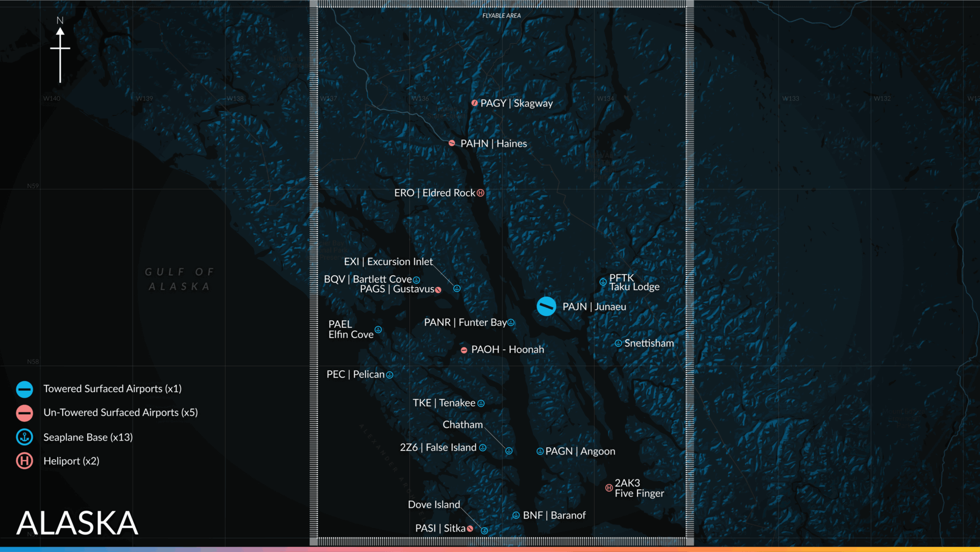This screenshot has width=980, height=552.
Task: Click the Heliport legend icon
Action: tap(24, 461)
